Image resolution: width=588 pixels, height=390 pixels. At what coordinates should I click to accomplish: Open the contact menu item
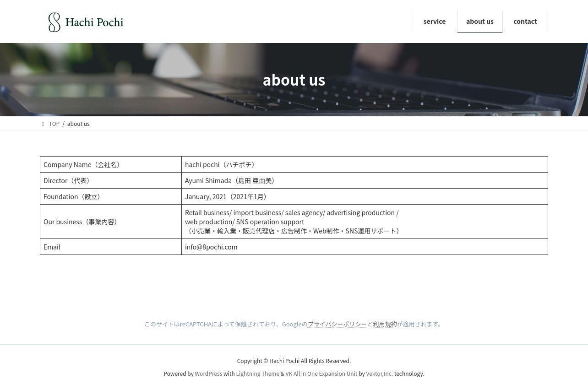tap(525, 22)
